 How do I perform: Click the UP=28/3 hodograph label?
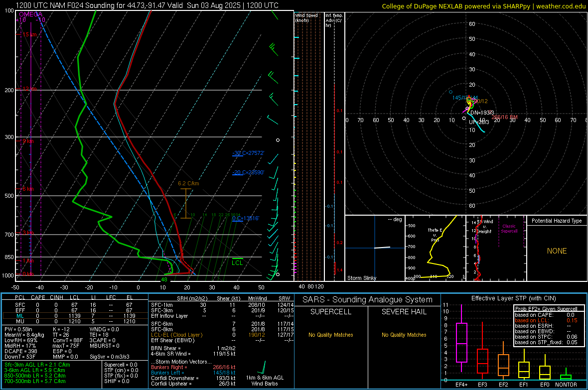point(479,122)
